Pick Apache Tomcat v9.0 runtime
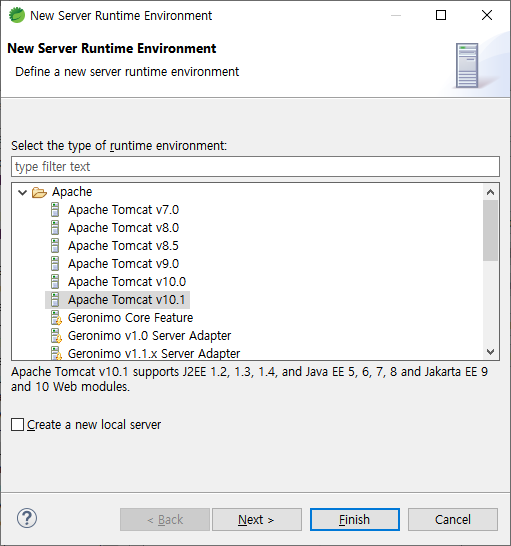511x546 pixels. 123,264
